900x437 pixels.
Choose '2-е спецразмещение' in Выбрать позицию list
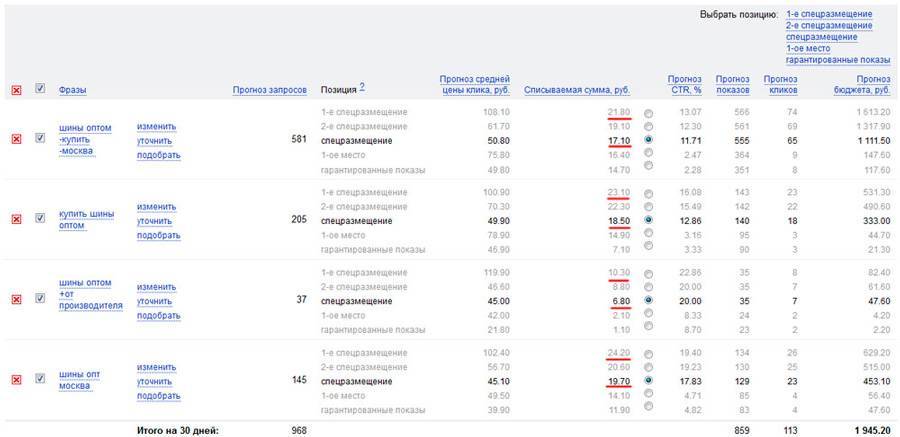click(829, 25)
